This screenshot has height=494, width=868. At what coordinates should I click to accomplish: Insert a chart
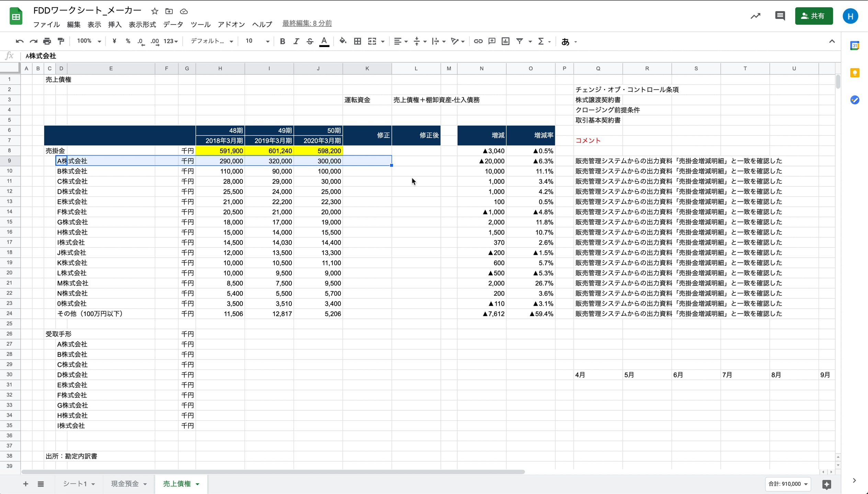505,41
